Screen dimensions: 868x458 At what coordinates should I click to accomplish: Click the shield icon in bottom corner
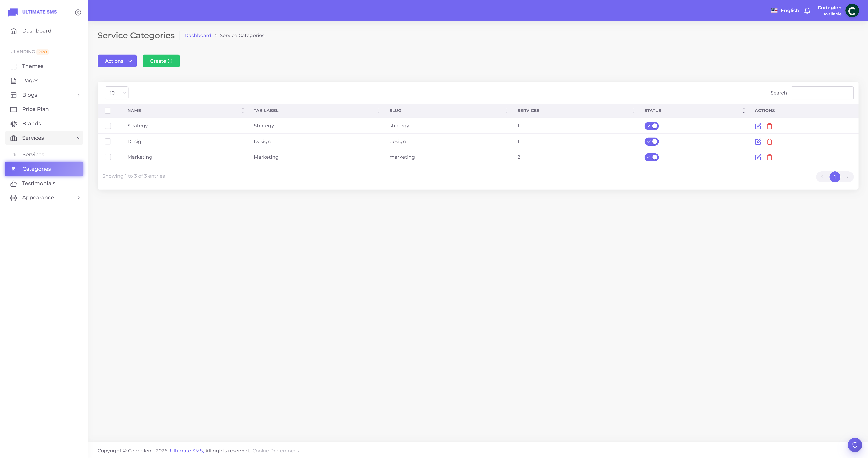[855, 445]
